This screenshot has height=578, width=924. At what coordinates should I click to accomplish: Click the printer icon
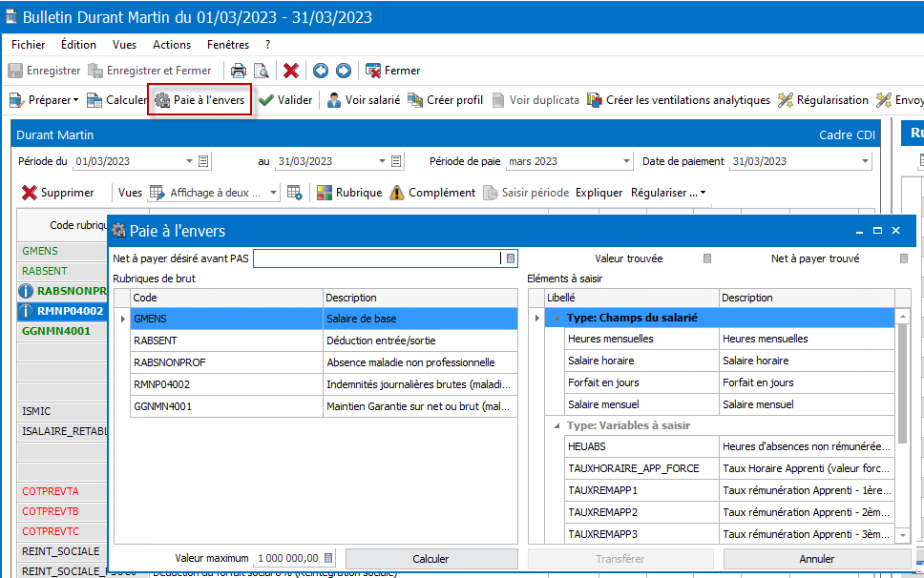238,71
